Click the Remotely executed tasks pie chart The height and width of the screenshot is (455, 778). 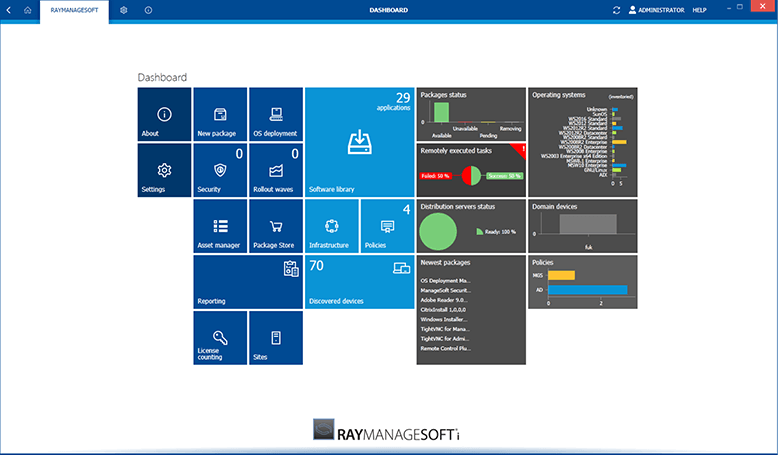point(471,176)
